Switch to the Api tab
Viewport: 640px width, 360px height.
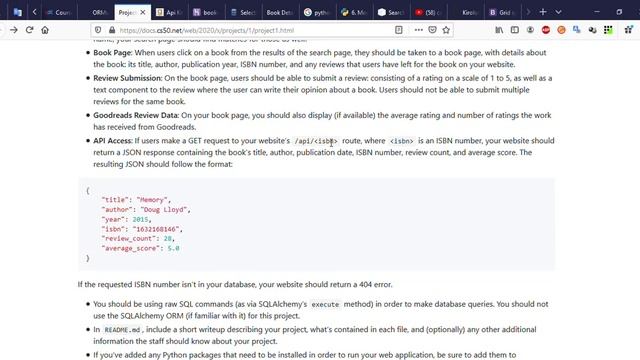coord(169,13)
